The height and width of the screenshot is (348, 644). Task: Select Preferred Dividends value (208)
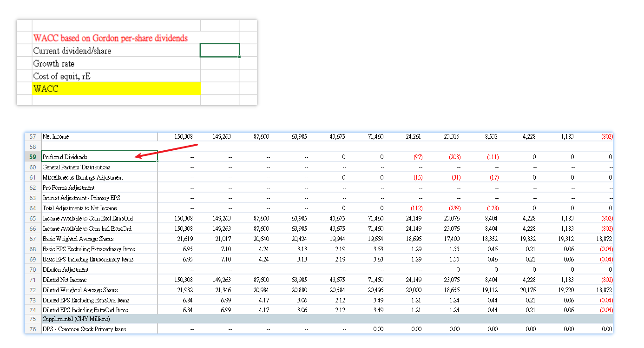pos(454,157)
